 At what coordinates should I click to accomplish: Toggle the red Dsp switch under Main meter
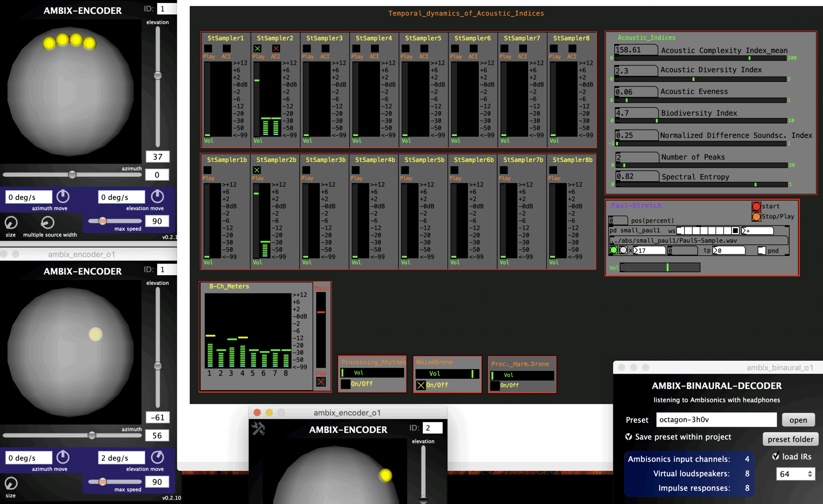[x=321, y=382]
